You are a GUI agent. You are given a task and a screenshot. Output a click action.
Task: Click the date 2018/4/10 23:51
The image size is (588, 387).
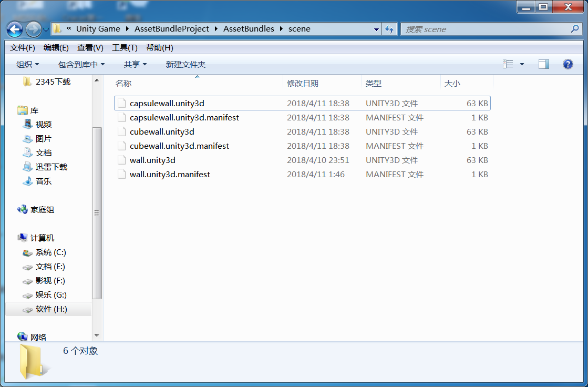point(318,160)
